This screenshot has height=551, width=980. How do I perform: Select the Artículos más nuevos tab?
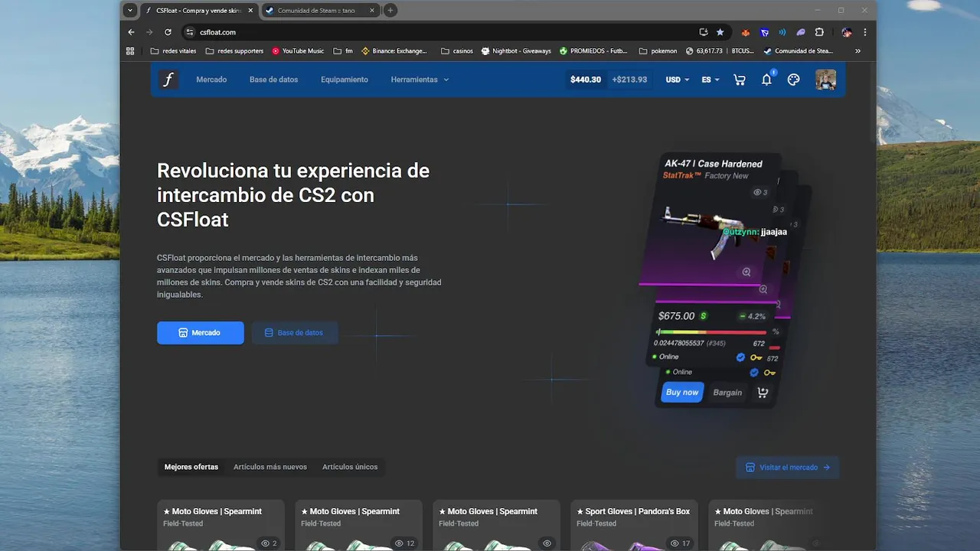click(270, 467)
